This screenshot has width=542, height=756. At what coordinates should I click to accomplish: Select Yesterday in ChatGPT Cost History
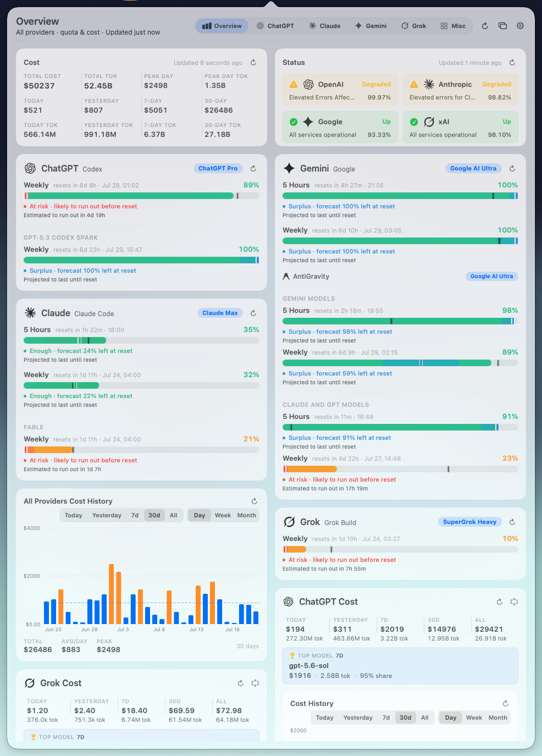[x=358, y=718]
